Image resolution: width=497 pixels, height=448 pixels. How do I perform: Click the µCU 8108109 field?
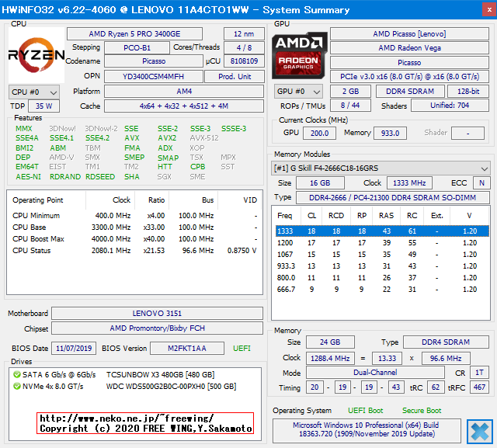click(x=244, y=61)
